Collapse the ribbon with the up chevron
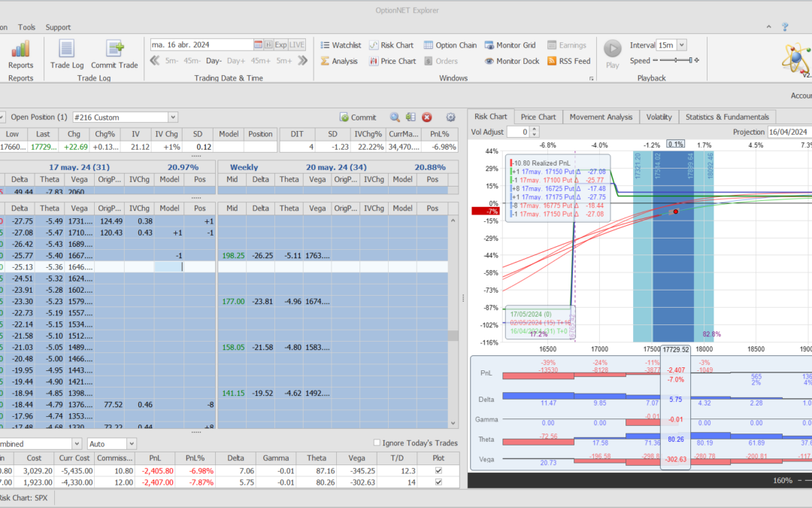Image resolution: width=812 pixels, height=508 pixels. point(768,27)
